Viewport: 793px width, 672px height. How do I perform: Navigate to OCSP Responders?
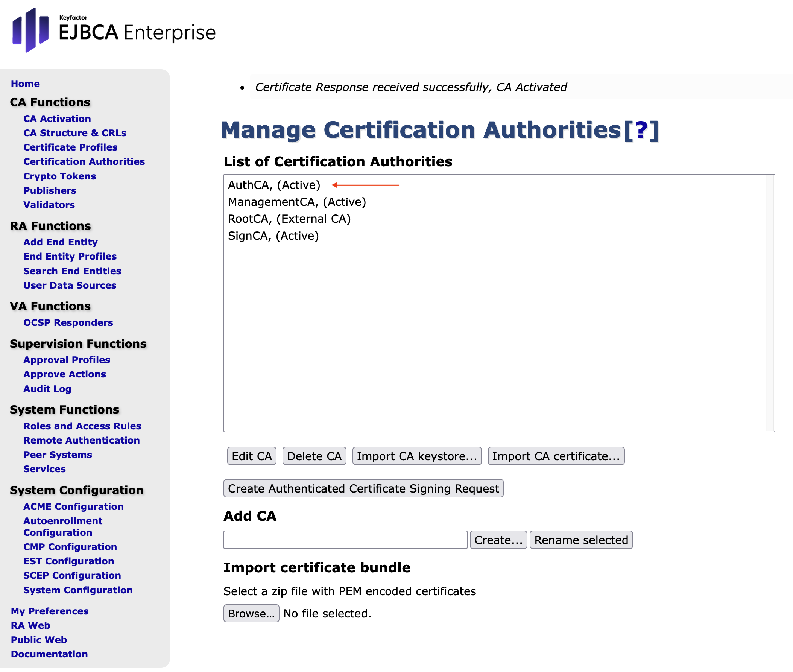click(x=68, y=323)
